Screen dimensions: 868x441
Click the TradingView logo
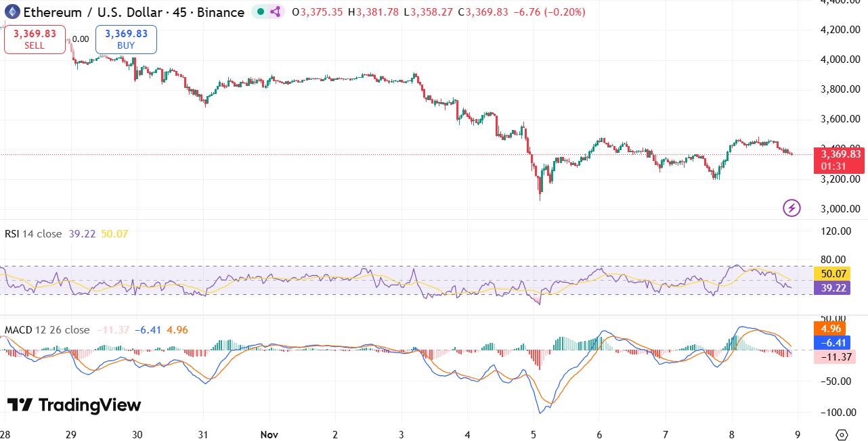[x=75, y=405]
